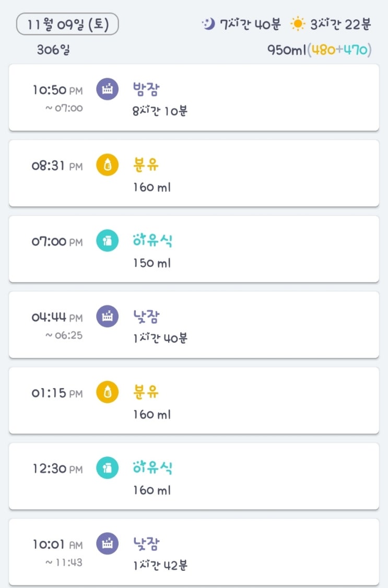Open the 08:31 PM 분유 160 ml entry
Screen dimensions: 388x588
click(235, 174)
